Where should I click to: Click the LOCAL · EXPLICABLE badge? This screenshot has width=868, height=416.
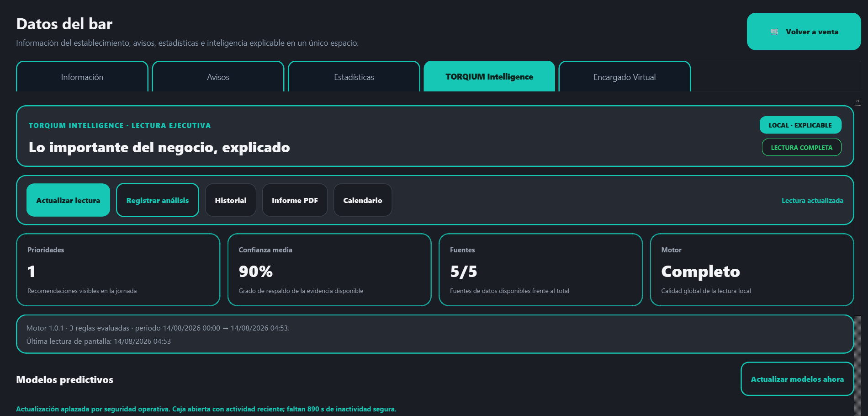pyautogui.click(x=800, y=125)
